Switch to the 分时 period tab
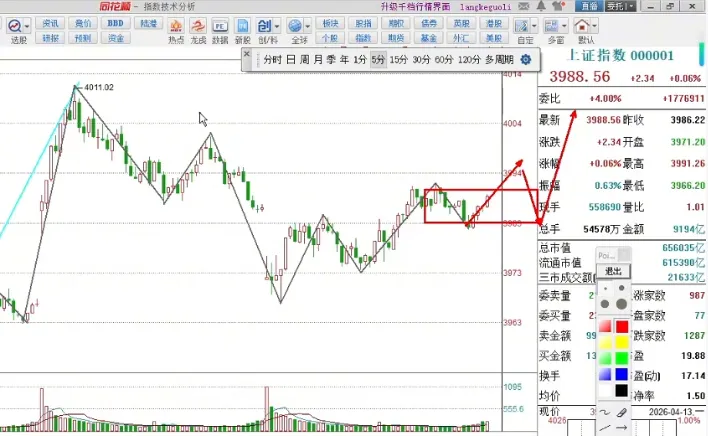 click(272, 60)
